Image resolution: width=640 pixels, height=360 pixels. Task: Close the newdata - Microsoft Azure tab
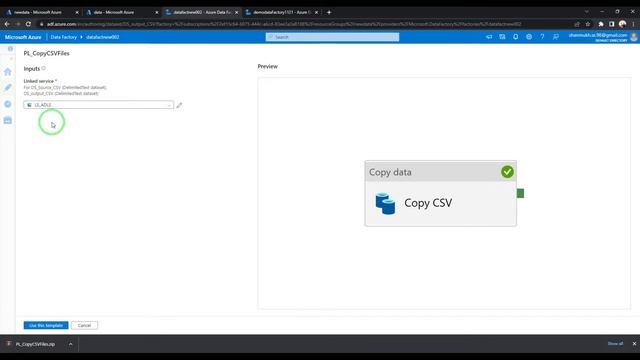[77, 12]
